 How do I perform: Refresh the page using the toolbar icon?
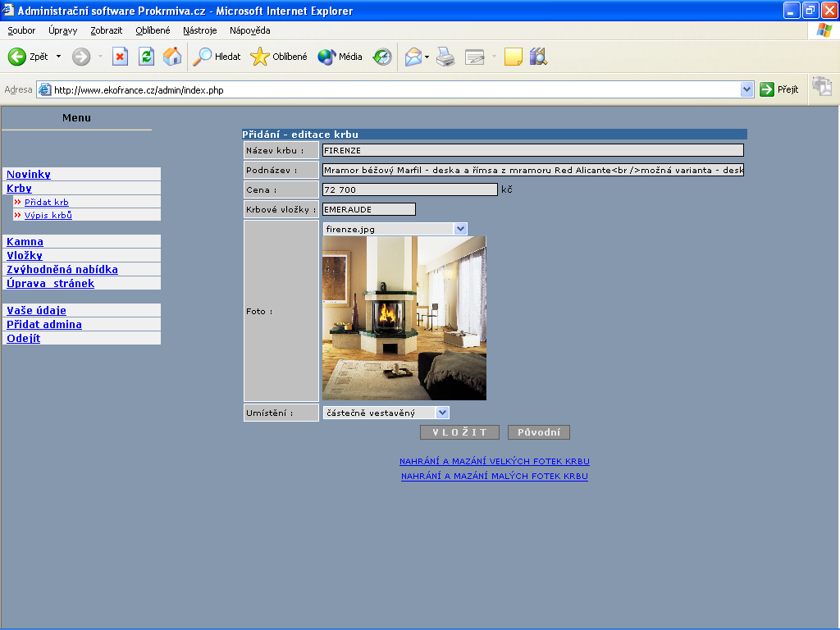tap(146, 57)
